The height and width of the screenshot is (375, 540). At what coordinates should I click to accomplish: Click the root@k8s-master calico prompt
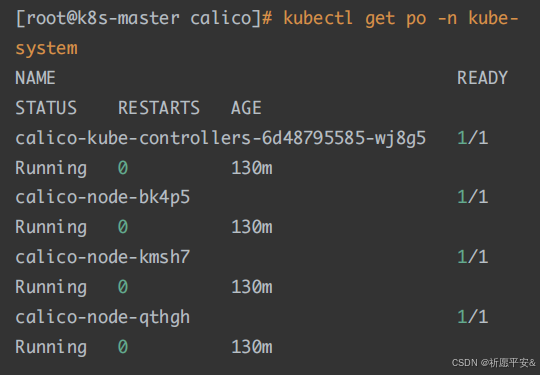coord(144,18)
